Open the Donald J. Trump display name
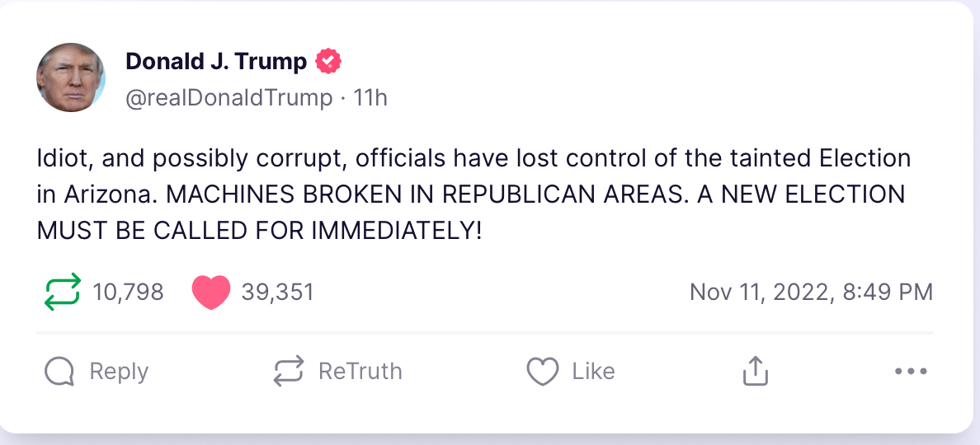980x445 pixels. point(216,61)
